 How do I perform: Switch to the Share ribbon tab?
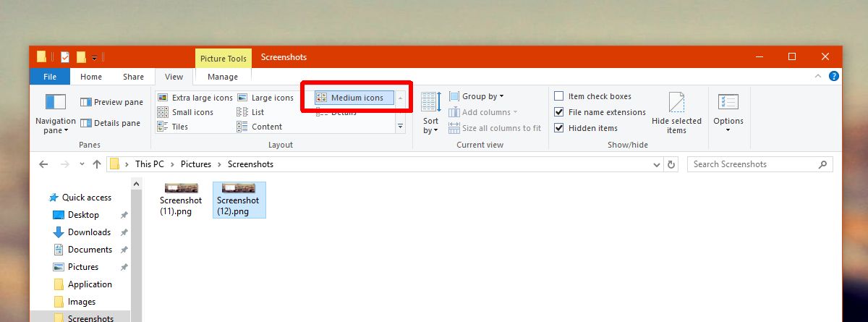click(133, 77)
